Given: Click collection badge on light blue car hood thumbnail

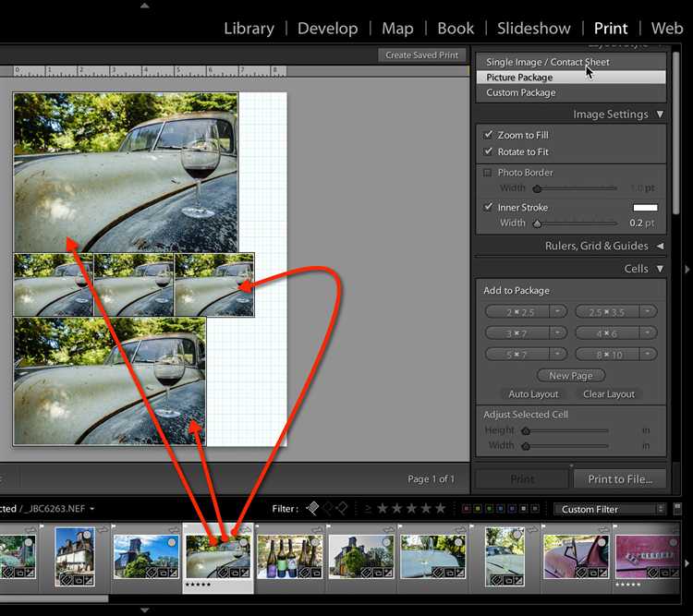Looking at the screenshot, I should tap(449, 574).
